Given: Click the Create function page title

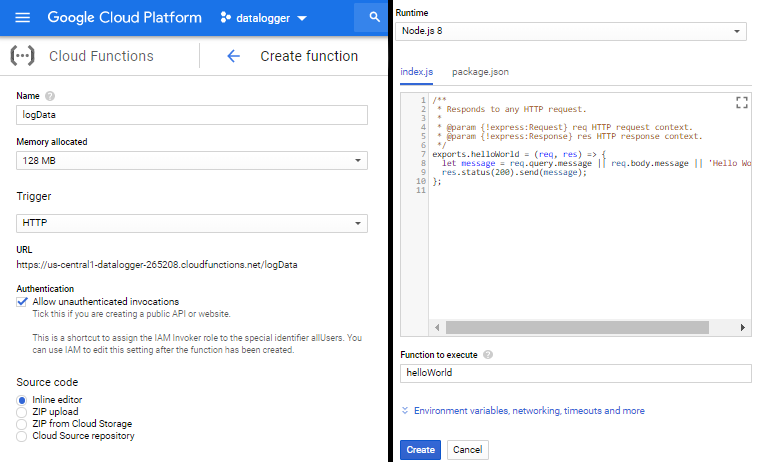Looking at the screenshot, I should coord(309,56).
